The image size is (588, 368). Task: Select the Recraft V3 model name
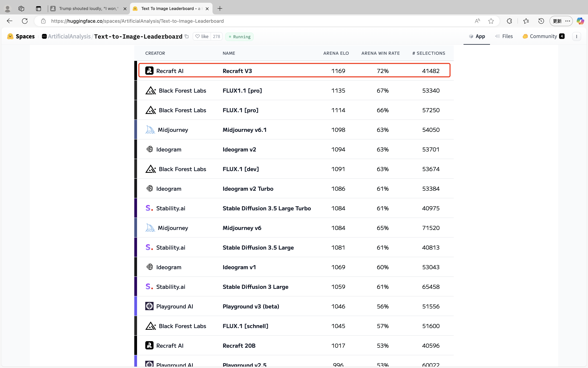(x=237, y=71)
